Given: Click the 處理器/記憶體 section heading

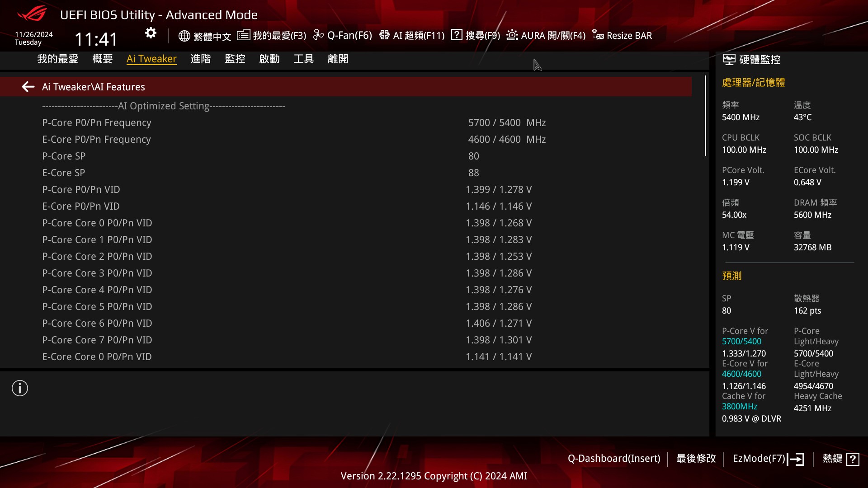Looking at the screenshot, I should click(753, 82).
